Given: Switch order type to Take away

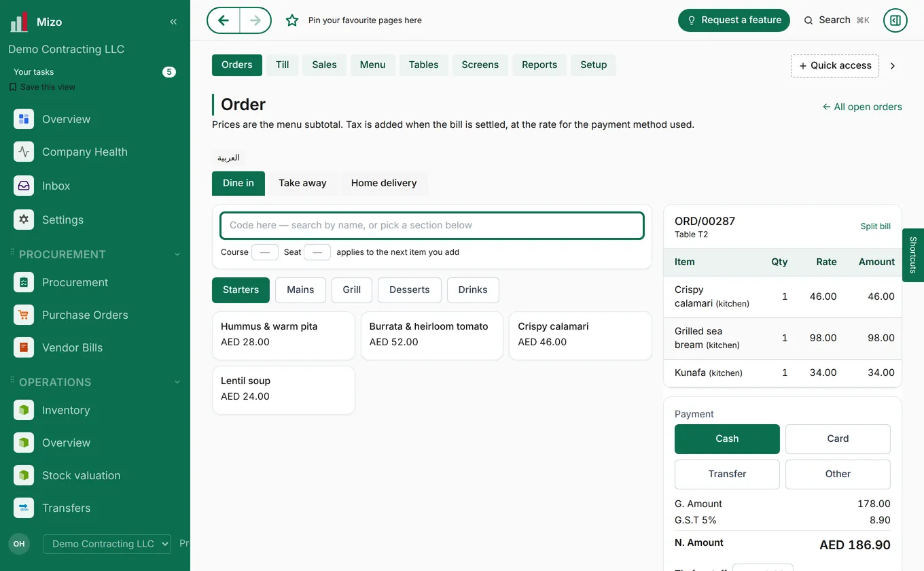Looking at the screenshot, I should [x=302, y=184].
